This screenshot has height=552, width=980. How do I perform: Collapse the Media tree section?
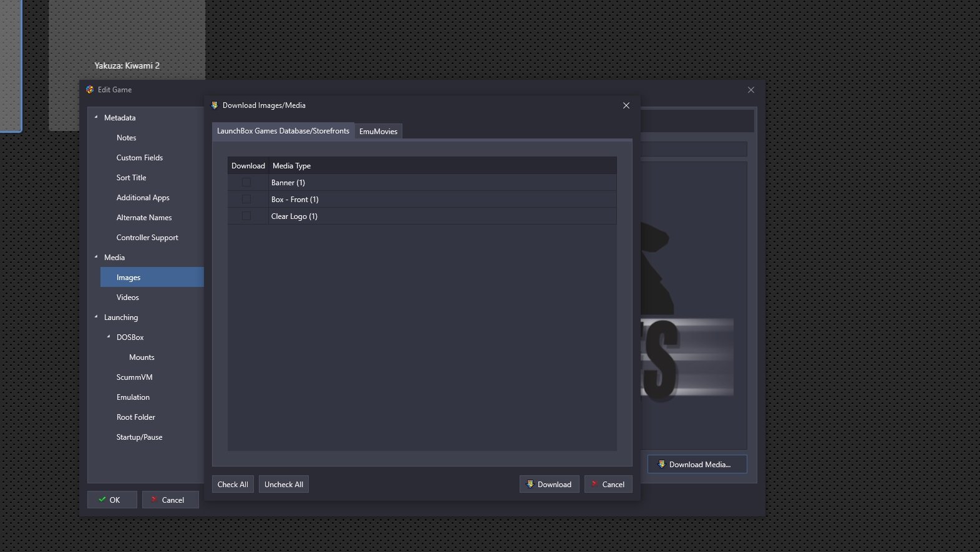click(x=96, y=257)
